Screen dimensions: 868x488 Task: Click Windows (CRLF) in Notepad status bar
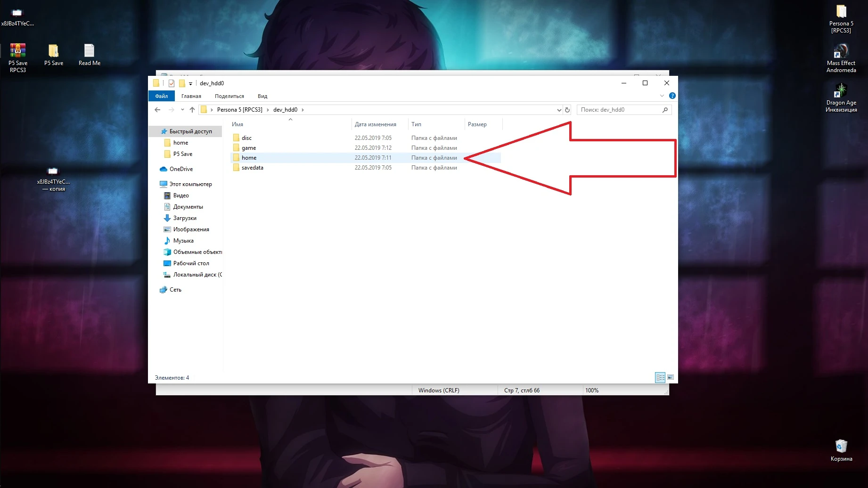(x=439, y=390)
